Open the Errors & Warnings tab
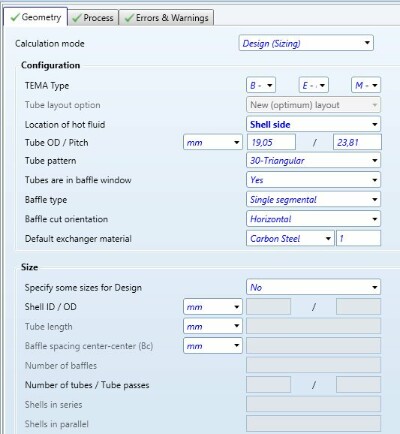 (166, 18)
